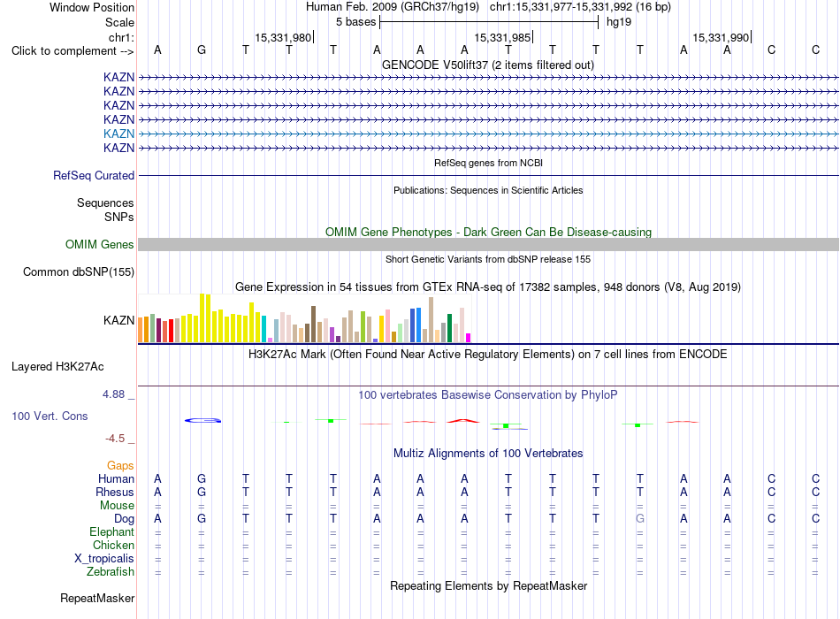840x619 pixels.
Task: Click the 'RepeatMasker' track label
Action: tap(97, 598)
